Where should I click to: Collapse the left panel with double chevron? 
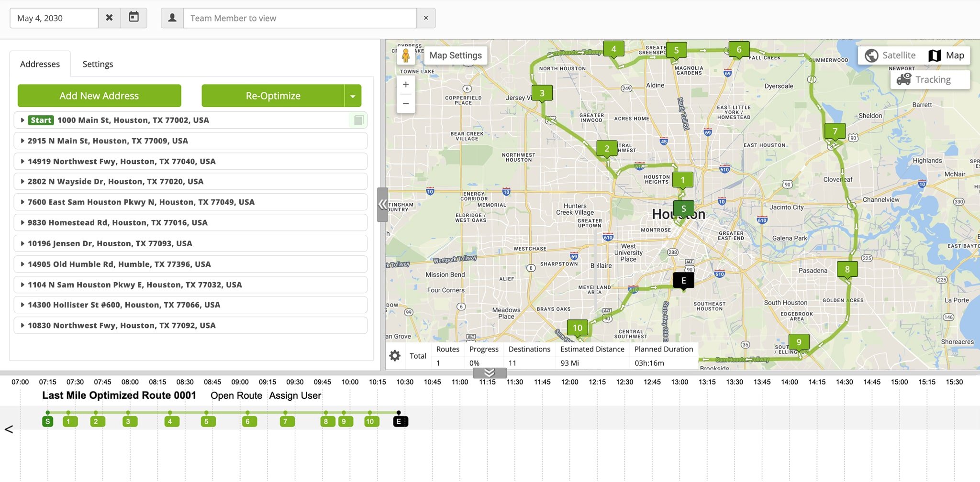point(382,205)
